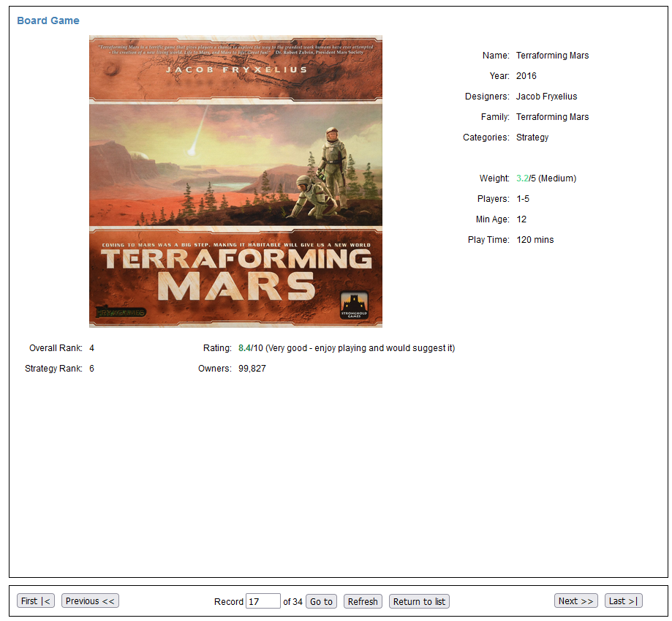Viewport: 672px width, 621px height.
Task: Click the Owners count 99,827
Action: coord(252,369)
